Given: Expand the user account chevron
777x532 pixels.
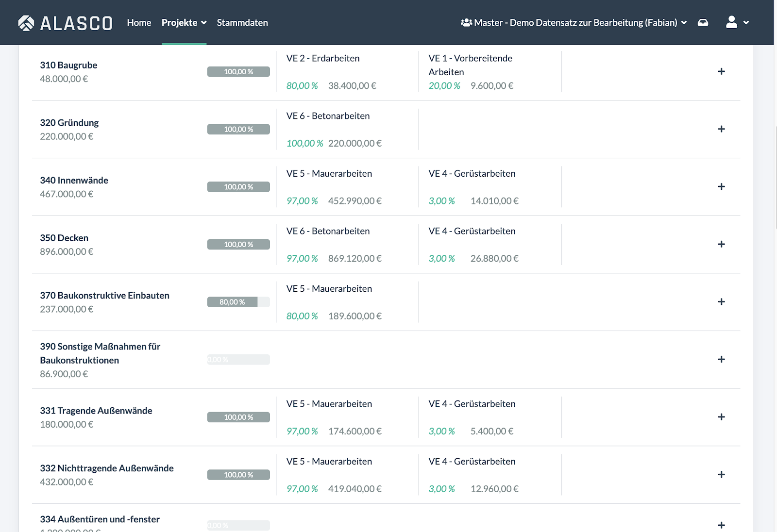Looking at the screenshot, I should [x=746, y=23].
